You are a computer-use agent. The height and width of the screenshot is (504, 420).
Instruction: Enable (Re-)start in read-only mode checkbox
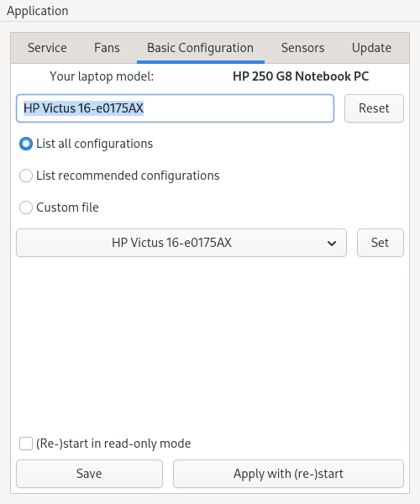click(26, 444)
